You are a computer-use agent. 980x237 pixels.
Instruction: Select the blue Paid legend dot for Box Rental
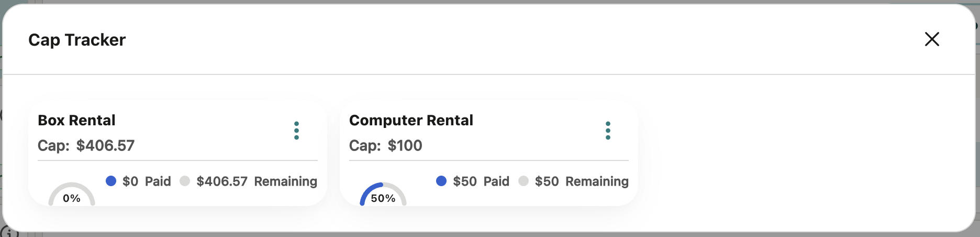[111, 181]
